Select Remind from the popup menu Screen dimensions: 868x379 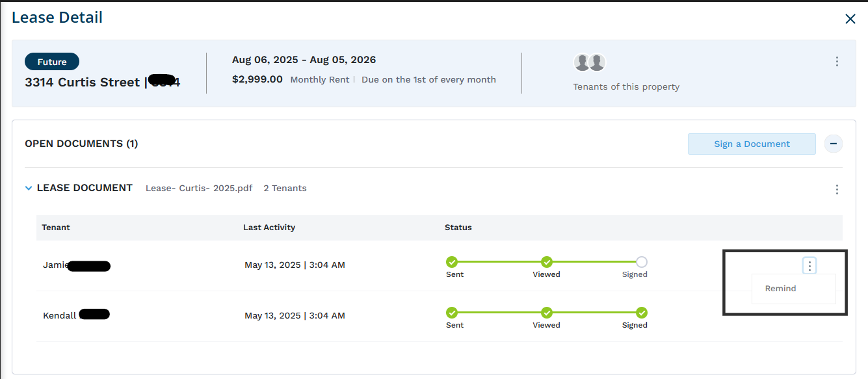click(780, 289)
